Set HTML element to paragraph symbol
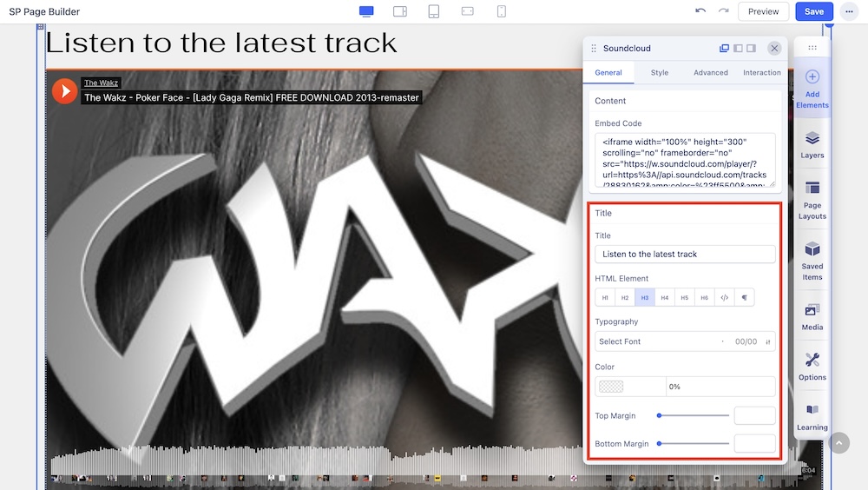 coord(744,298)
